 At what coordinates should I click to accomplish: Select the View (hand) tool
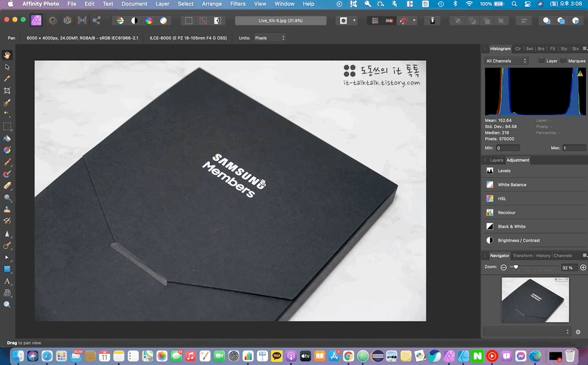click(7, 55)
